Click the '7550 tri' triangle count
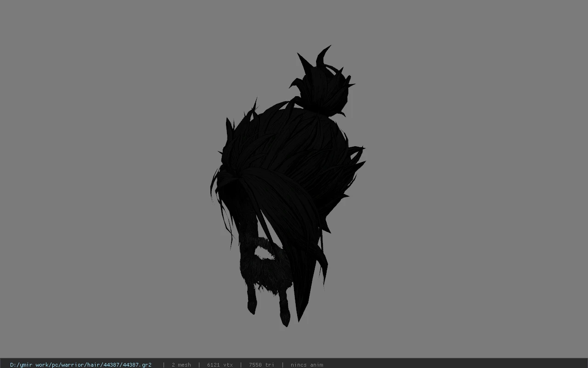Viewport: 588px width, 368px height. (x=261, y=365)
